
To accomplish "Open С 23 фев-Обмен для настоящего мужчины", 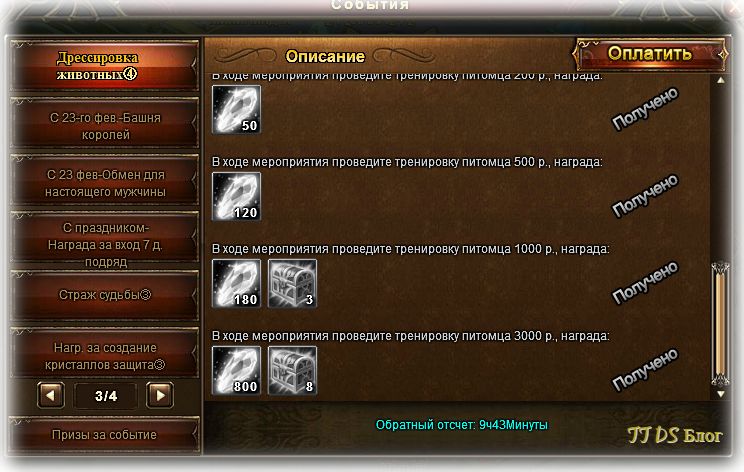I will point(104,183).
